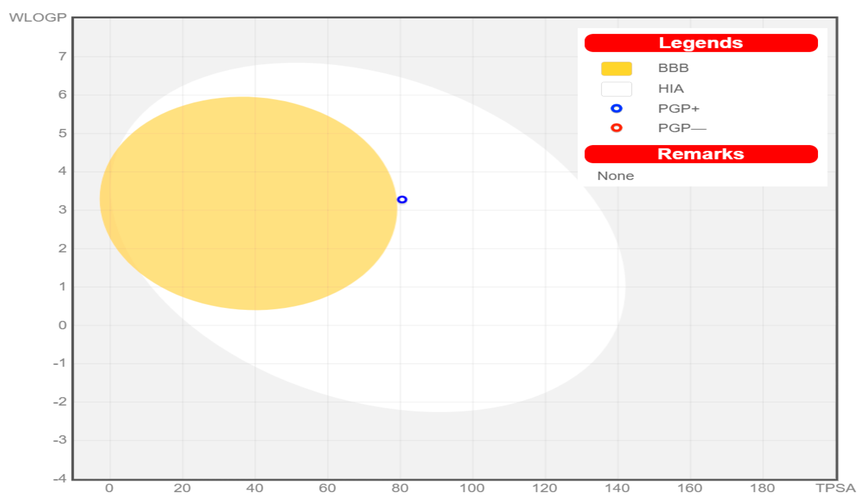Click the PGP+ legend label text
This screenshot has height=504, width=862.
point(679,109)
